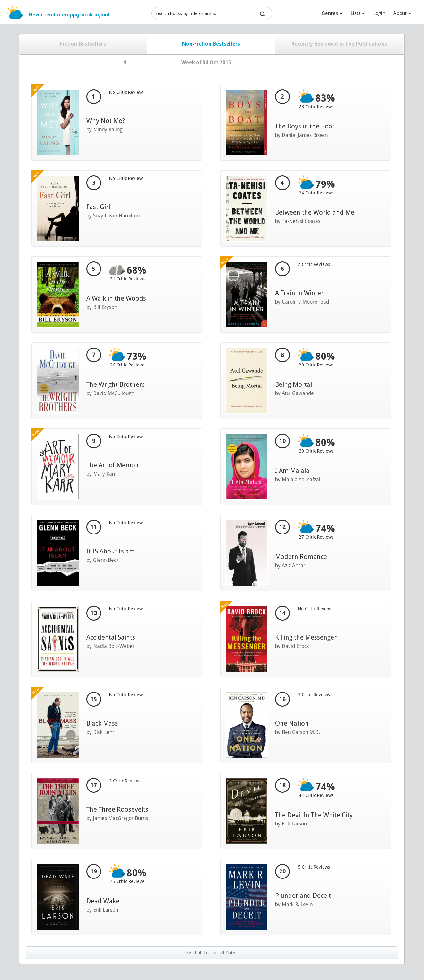Image resolution: width=424 pixels, height=980 pixels.
Task: Click See Full List for all Dates
Action: (x=212, y=953)
